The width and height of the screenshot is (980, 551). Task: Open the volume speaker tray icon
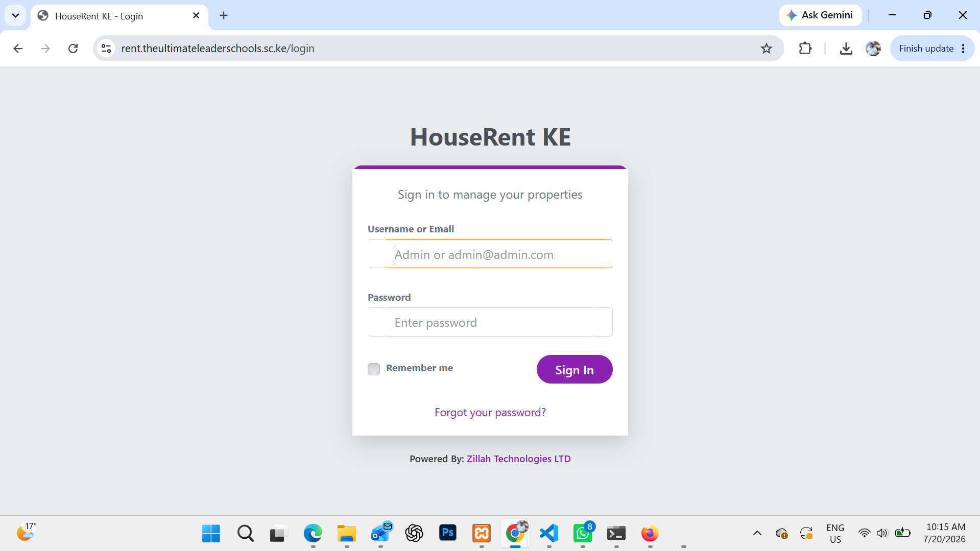coord(882,533)
